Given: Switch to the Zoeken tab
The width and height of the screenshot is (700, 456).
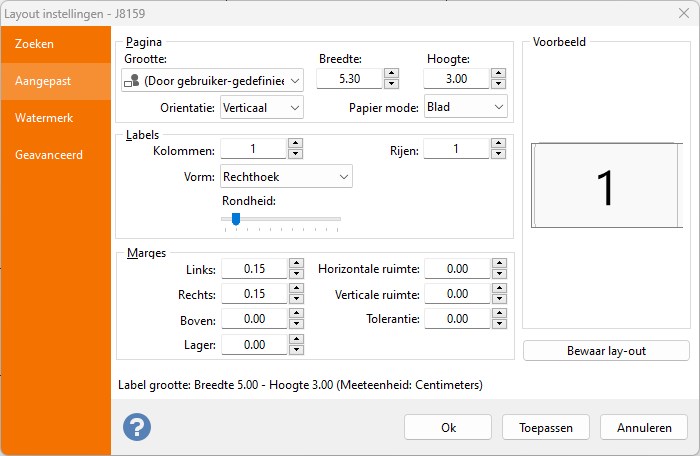Looking at the screenshot, I should [56, 44].
